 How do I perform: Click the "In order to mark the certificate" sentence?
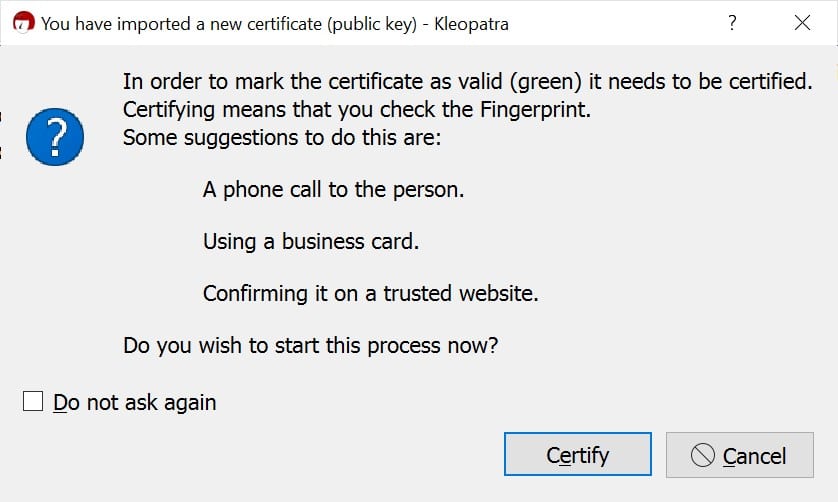(468, 82)
